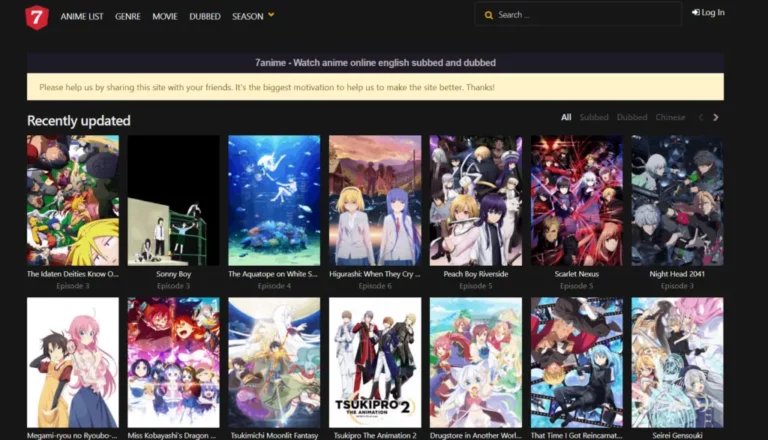768x440 pixels.
Task: Click the Peach Boy Riverside title link
Action: (476, 274)
